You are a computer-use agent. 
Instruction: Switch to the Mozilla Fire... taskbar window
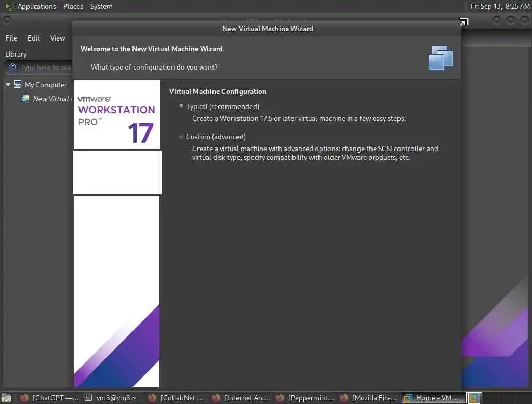point(368,398)
